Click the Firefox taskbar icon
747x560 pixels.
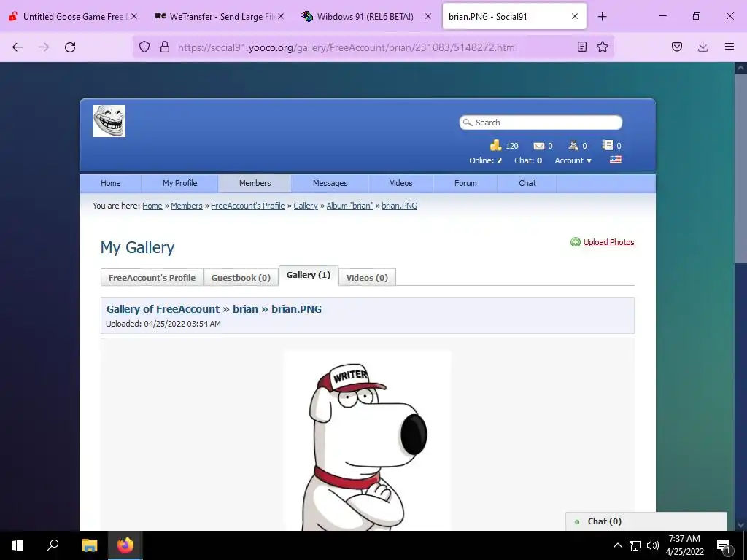pyautogui.click(x=125, y=545)
